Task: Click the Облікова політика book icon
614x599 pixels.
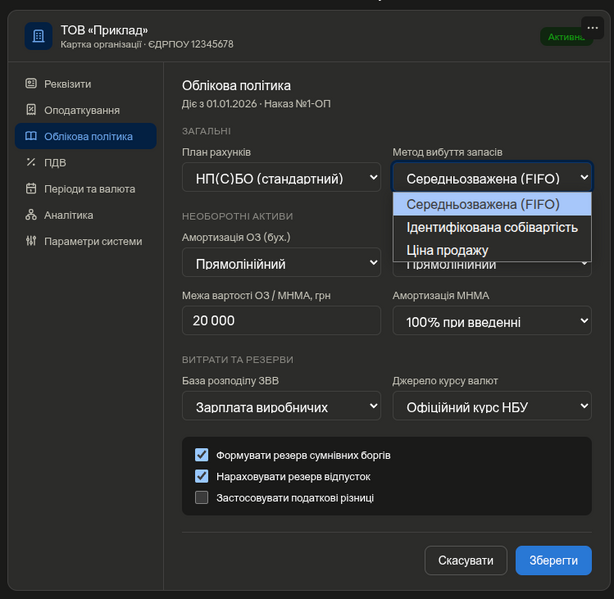Action: click(x=31, y=136)
